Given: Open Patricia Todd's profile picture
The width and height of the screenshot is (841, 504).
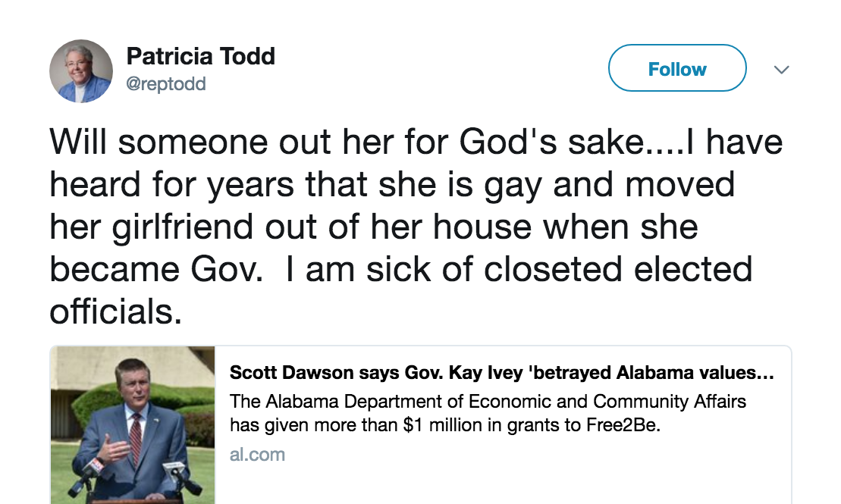Looking at the screenshot, I should pyautogui.click(x=81, y=70).
